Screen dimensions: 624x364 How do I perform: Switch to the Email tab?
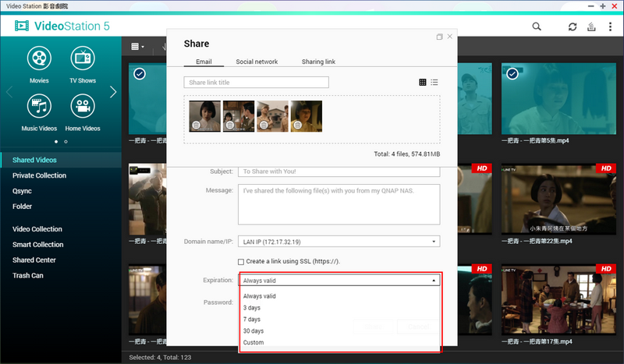204,62
